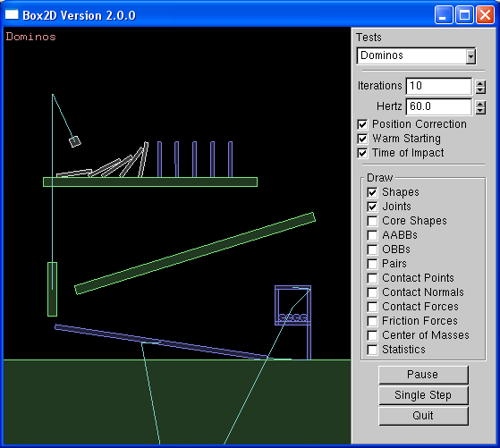500x448 pixels.
Task: Decrease Iterations with the down spinner arrow
Action: (480, 90)
